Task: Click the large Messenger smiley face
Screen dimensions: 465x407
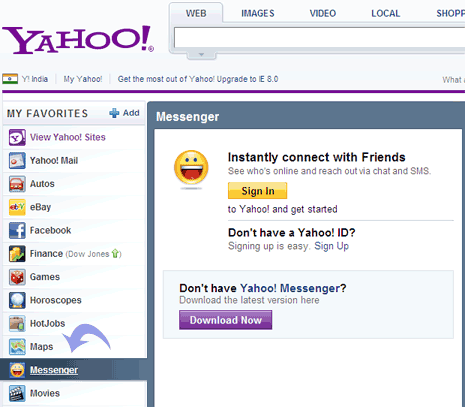Action: [x=191, y=168]
